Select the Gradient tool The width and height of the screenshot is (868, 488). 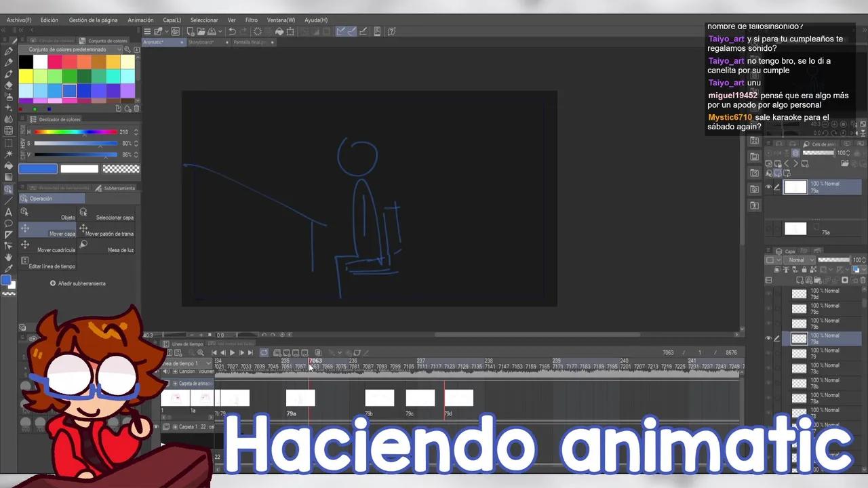coord(8,178)
